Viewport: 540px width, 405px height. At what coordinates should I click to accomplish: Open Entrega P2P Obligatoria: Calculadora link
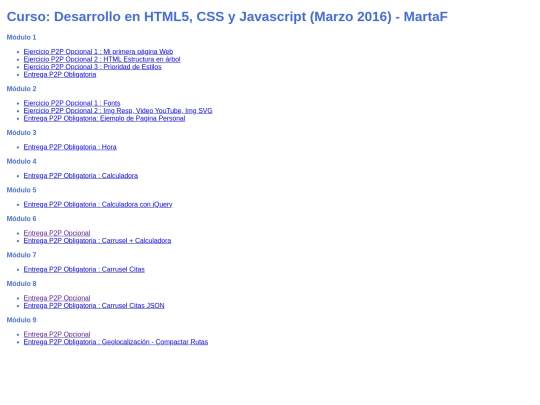(x=81, y=176)
